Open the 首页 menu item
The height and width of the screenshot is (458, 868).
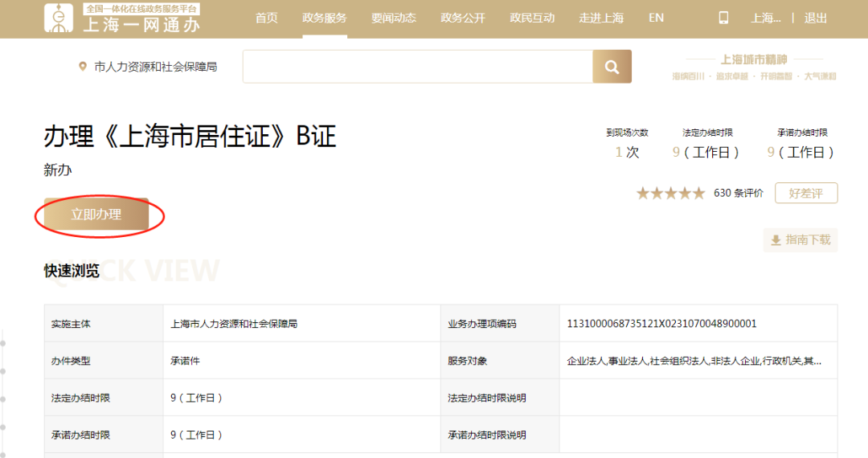pos(266,18)
